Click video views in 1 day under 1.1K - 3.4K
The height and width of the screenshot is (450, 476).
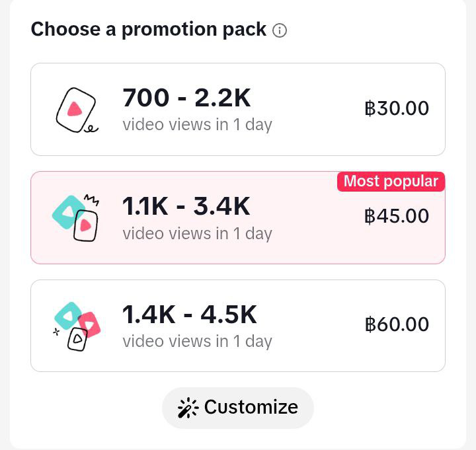pyautogui.click(x=197, y=233)
